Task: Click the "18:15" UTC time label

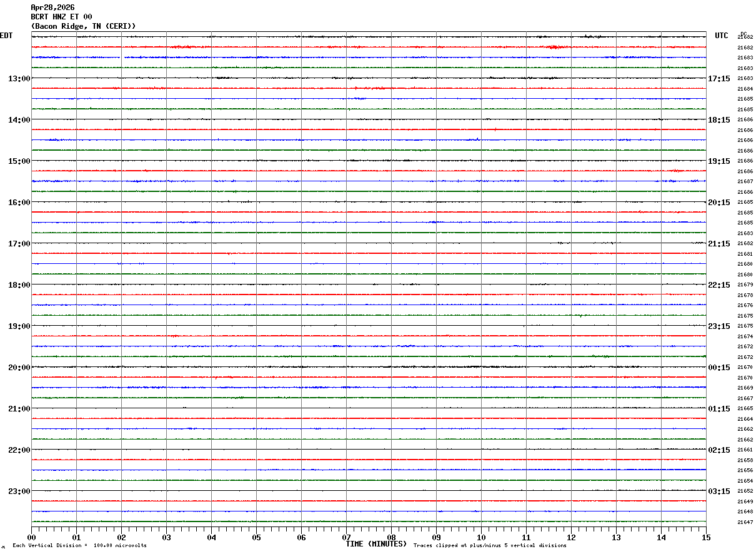Action: [x=719, y=120]
